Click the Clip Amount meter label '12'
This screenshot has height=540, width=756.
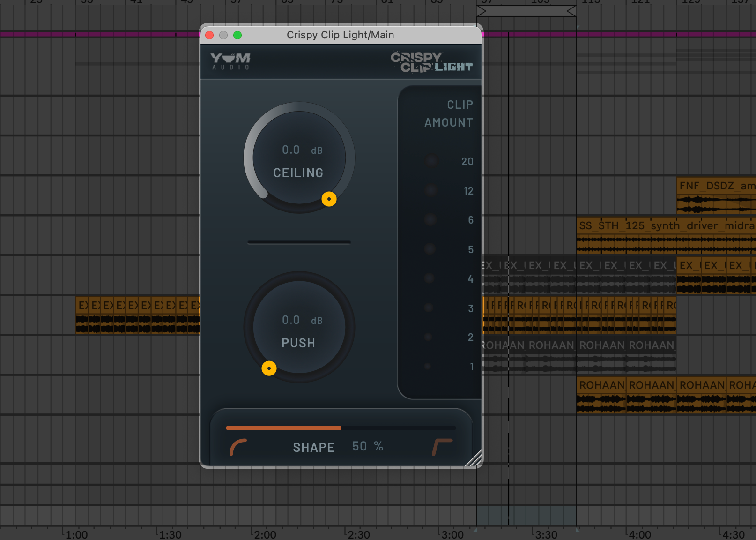[x=468, y=191]
